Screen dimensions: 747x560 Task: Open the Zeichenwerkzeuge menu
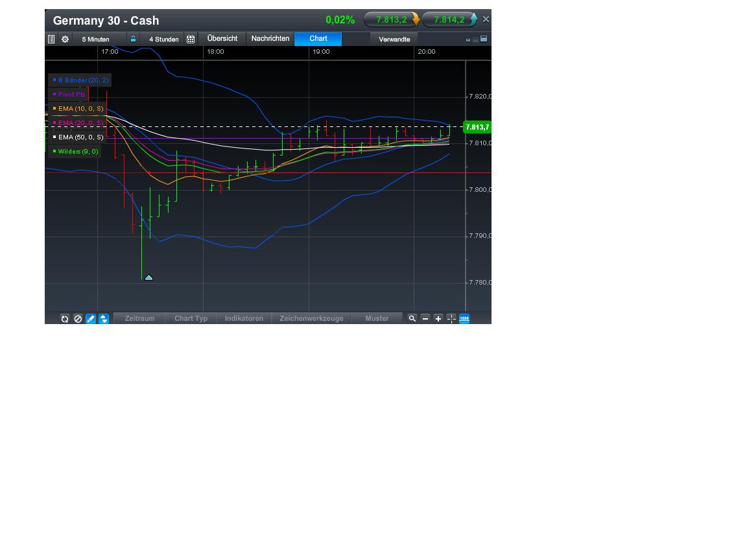[311, 318]
